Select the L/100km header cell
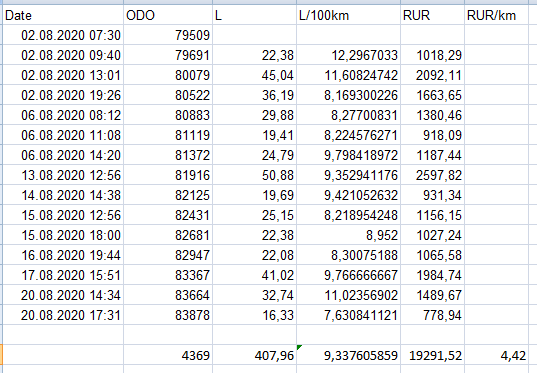The width and height of the screenshot is (537, 373). click(348, 15)
